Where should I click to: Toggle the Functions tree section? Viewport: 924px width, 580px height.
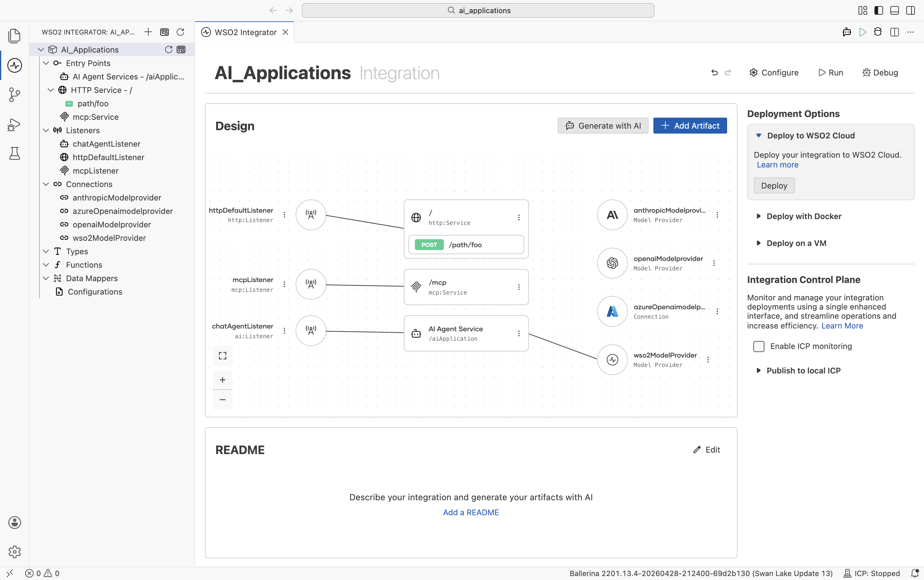[46, 265]
